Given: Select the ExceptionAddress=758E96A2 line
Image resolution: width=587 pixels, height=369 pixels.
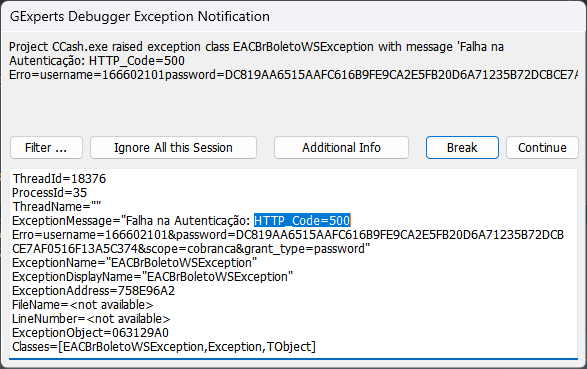Looking at the screenshot, I should pyautogui.click(x=93, y=291).
